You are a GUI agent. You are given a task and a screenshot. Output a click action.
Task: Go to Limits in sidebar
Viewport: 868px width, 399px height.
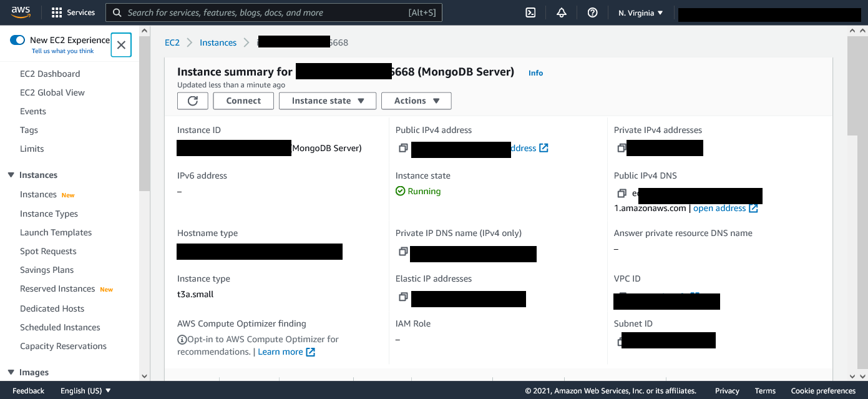32,149
